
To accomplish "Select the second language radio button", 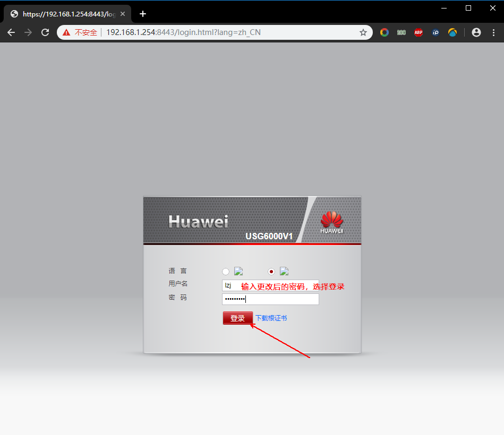I will [271, 272].
